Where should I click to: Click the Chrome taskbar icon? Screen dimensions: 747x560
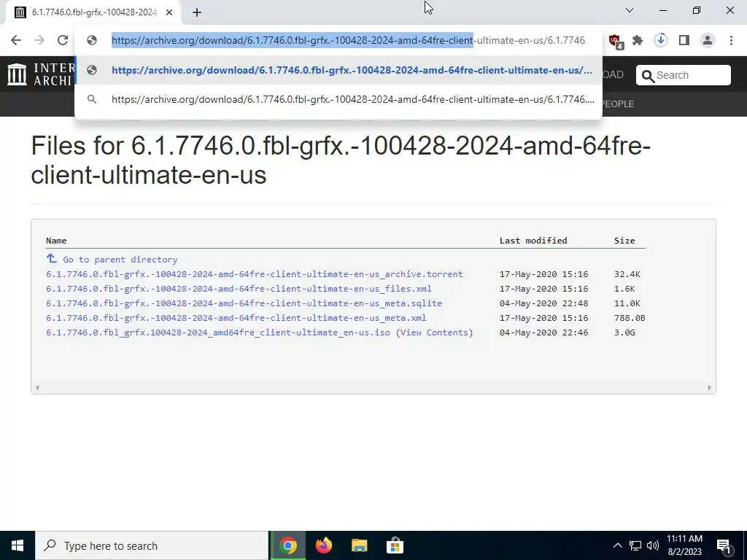[287, 545]
